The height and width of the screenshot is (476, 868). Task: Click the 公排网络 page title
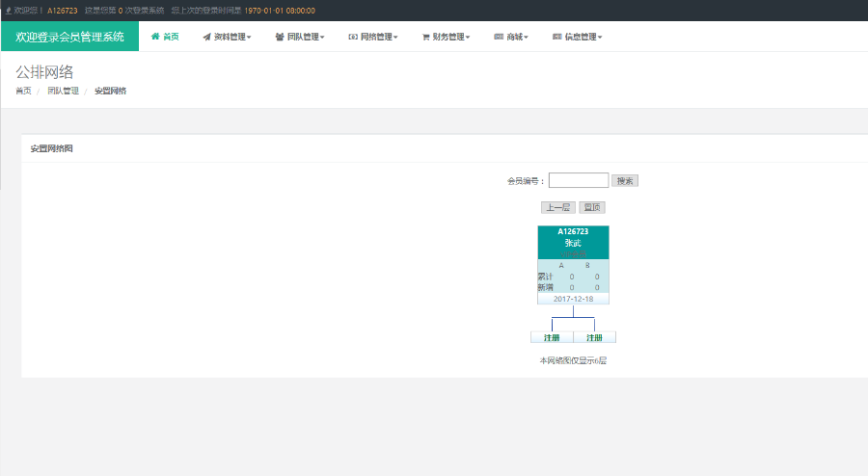[x=44, y=72]
